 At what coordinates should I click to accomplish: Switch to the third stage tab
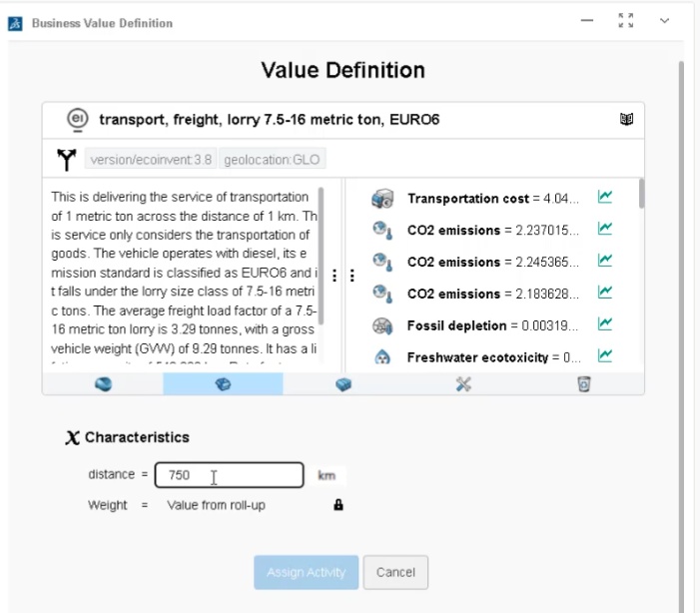(x=344, y=384)
